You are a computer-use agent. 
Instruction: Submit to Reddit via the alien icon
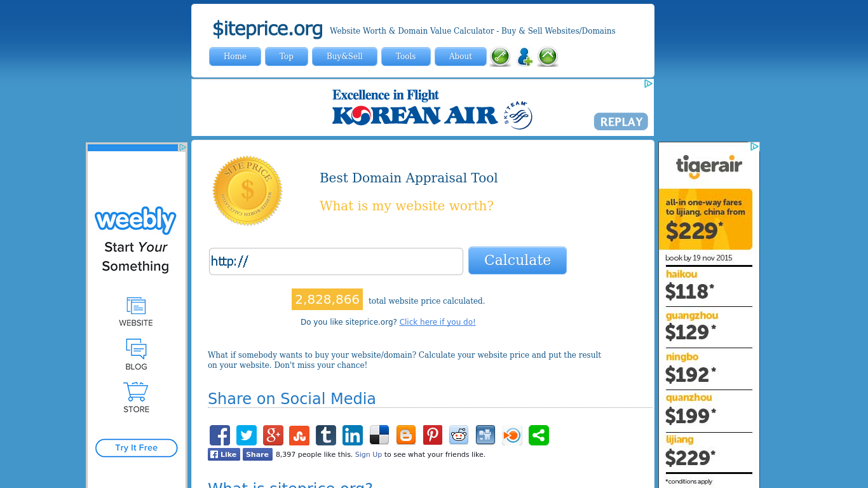click(x=459, y=435)
